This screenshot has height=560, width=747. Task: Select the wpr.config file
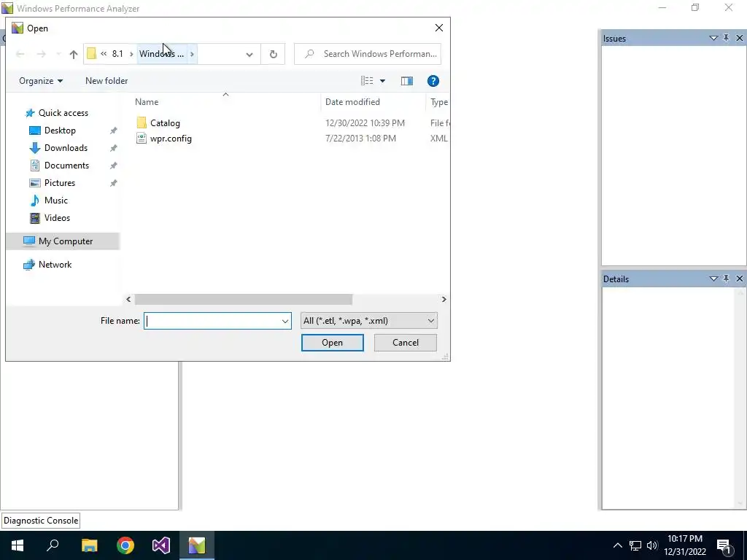[171, 139]
